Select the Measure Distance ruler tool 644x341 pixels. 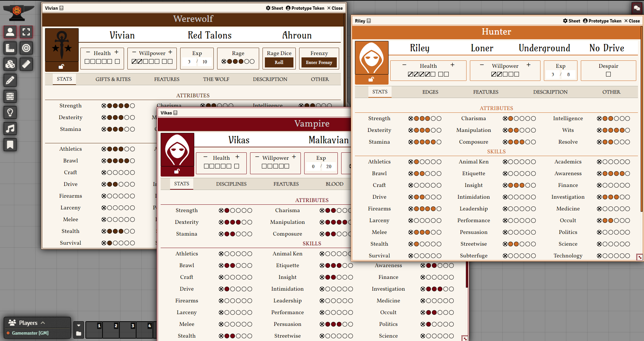pyautogui.click(x=26, y=64)
